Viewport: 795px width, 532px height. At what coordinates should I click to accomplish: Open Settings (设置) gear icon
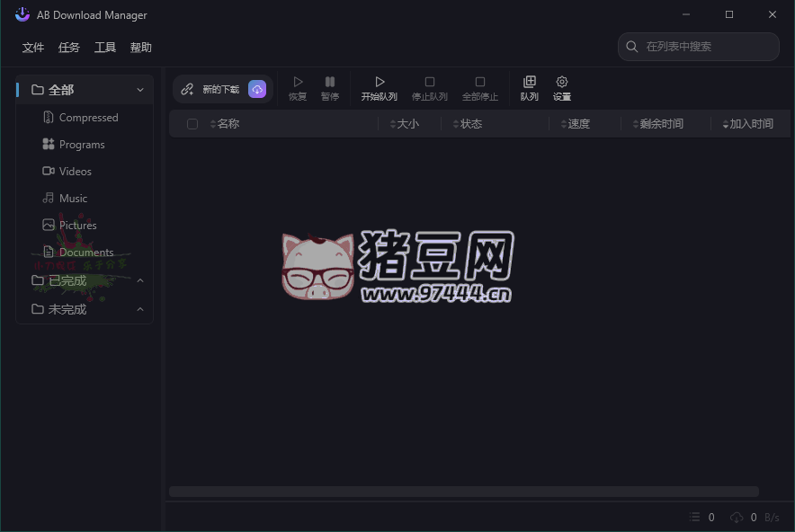tap(562, 83)
